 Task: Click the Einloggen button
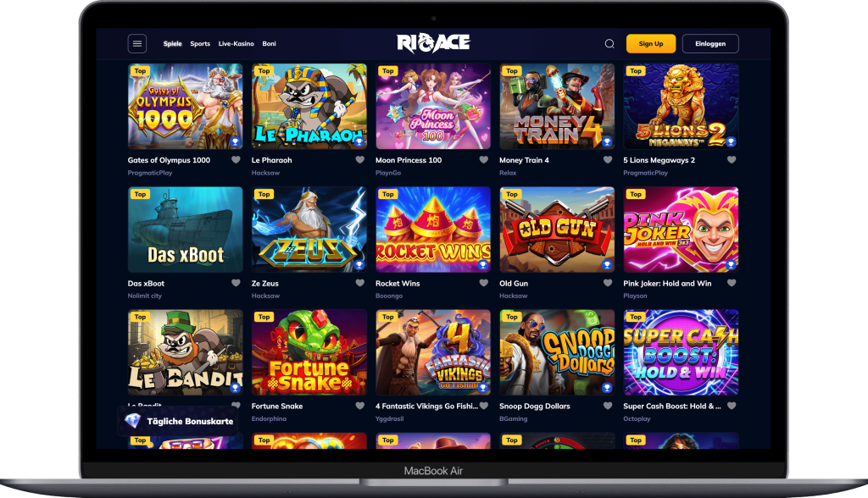coord(710,44)
